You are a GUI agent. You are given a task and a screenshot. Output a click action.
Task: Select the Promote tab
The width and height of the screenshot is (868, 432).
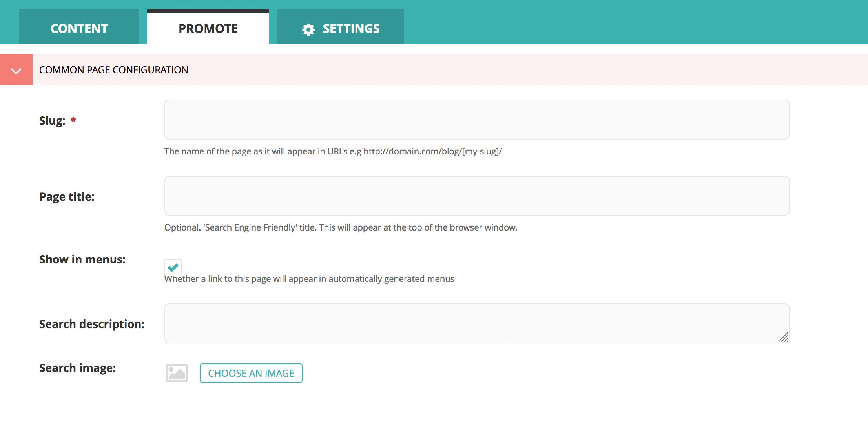(208, 27)
